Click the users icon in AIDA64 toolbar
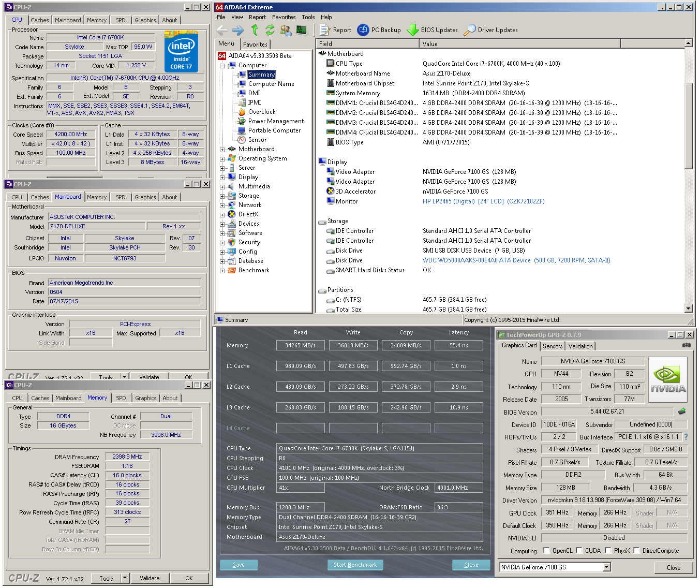This screenshot has height=588, width=700. (286, 30)
